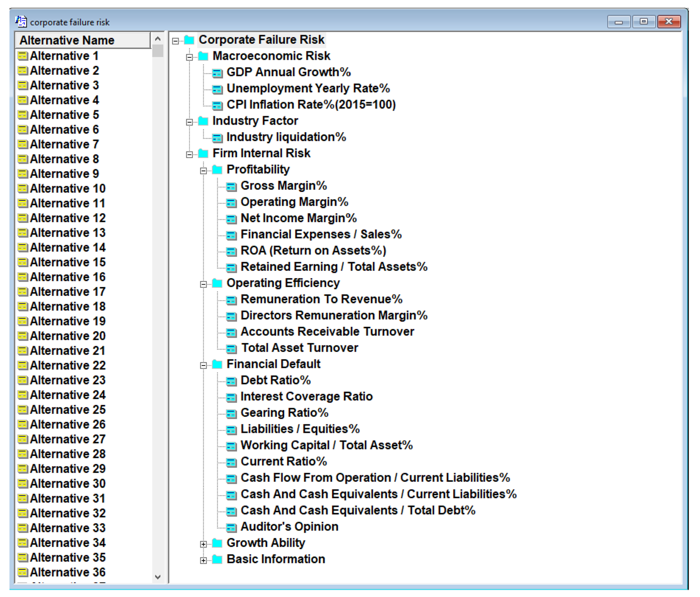The width and height of the screenshot is (700, 597).
Task: Click the Debt Ratio% attribute icon
Action: (231, 381)
